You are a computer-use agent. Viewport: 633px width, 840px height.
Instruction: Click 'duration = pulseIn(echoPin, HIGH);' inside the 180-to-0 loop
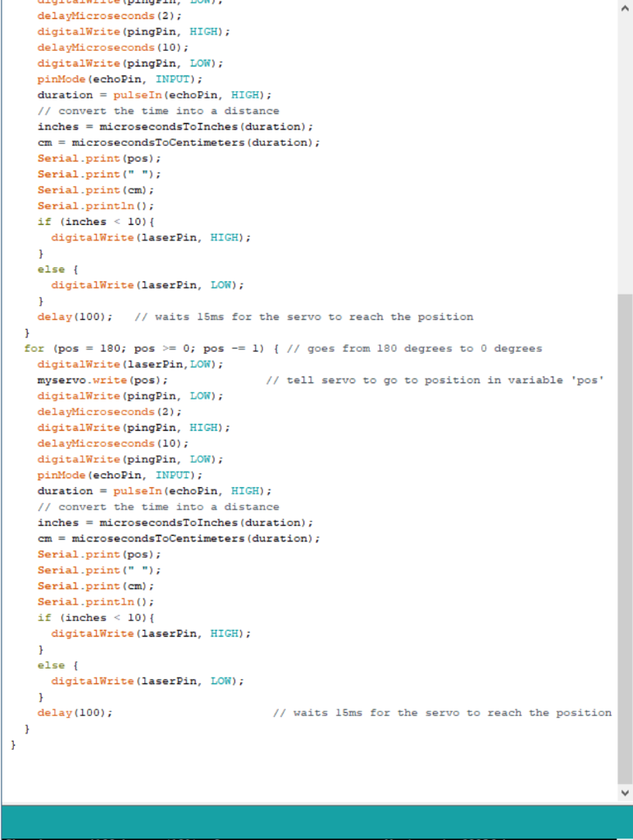point(154,491)
